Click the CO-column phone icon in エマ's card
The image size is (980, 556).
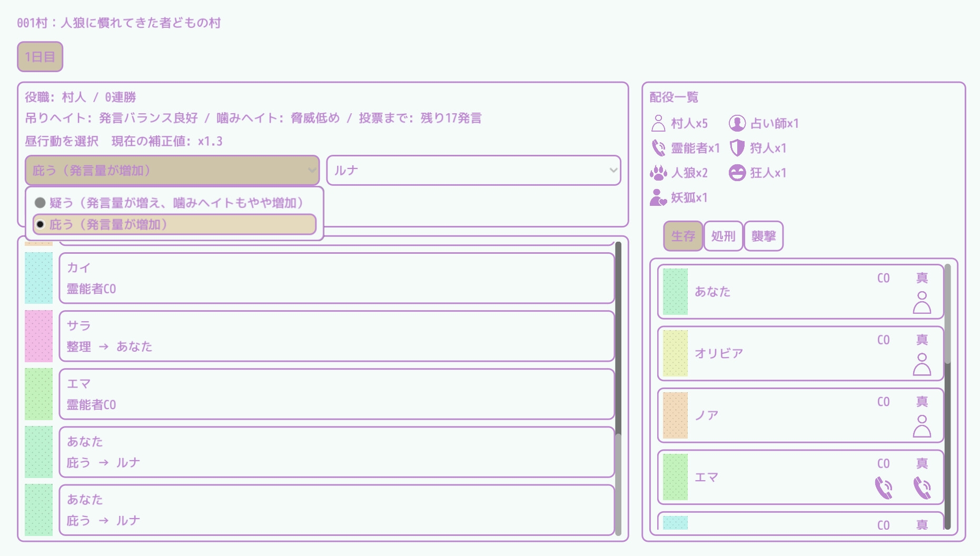click(x=884, y=488)
